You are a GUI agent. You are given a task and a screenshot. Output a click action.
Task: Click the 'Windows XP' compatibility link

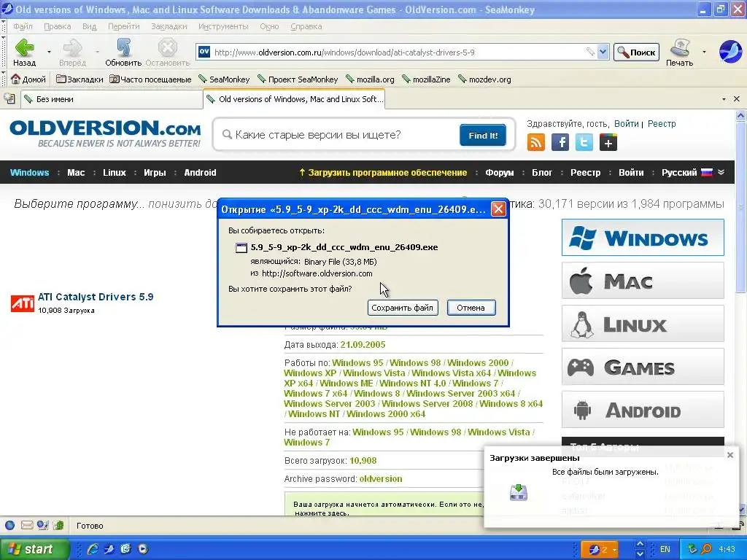coord(310,373)
